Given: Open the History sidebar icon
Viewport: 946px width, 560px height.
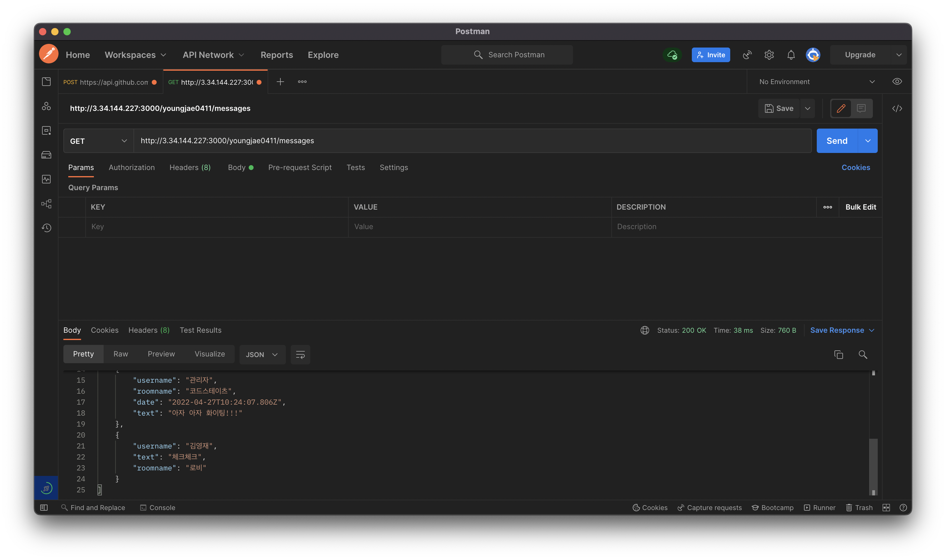Looking at the screenshot, I should 46,228.
